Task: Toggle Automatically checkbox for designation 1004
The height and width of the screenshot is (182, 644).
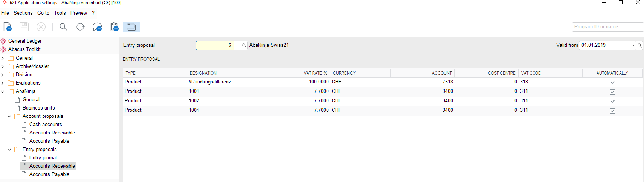Action: coord(613,111)
